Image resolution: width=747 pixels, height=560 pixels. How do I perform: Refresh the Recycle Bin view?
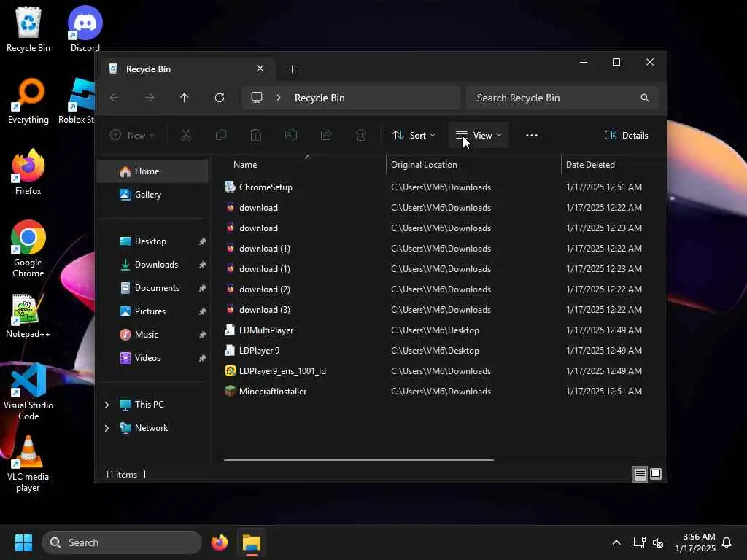pyautogui.click(x=220, y=98)
